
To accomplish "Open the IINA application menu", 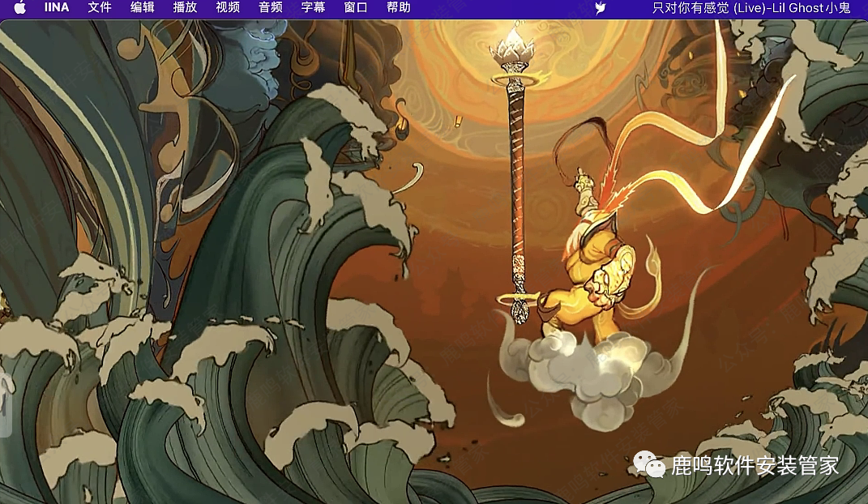I will [x=57, y=8].
